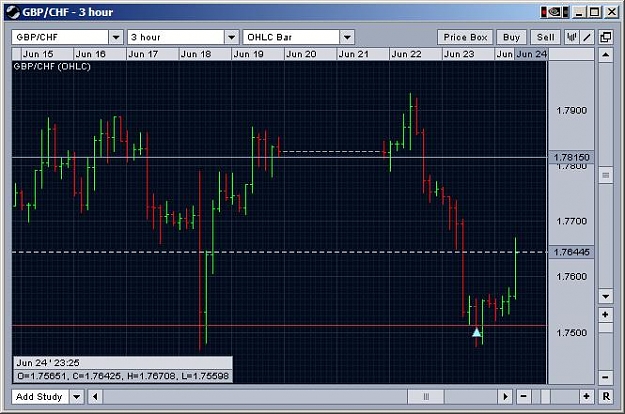Click the red indicator icon in title bar
625x414 pixels.
(544, 12)
